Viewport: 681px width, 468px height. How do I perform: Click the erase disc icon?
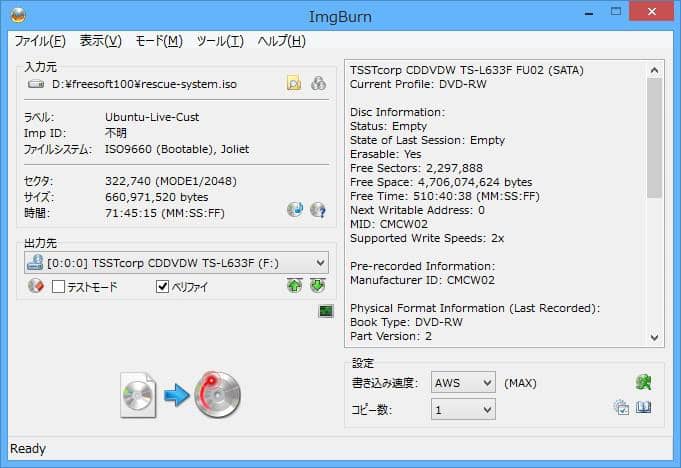coord(36,286)
